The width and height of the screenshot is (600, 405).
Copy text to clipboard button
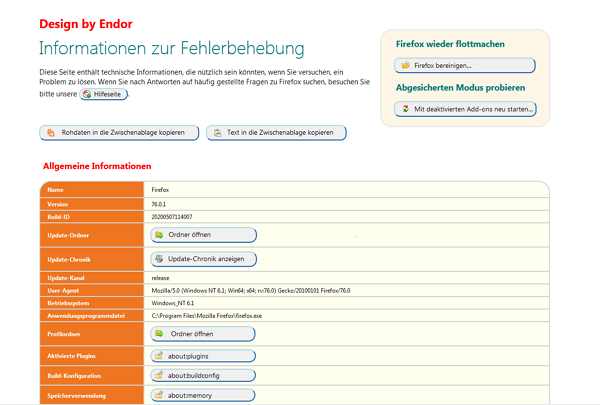[276, 133]
